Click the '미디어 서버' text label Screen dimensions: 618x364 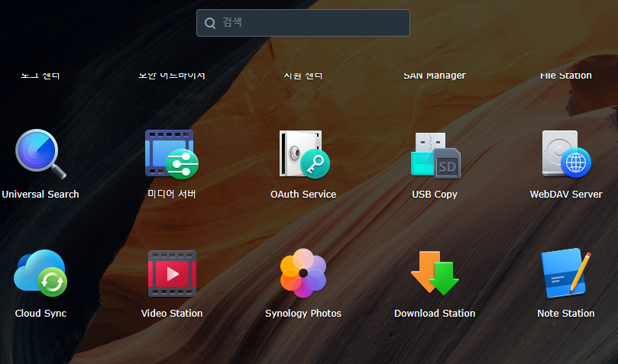(x=172, y=194)
